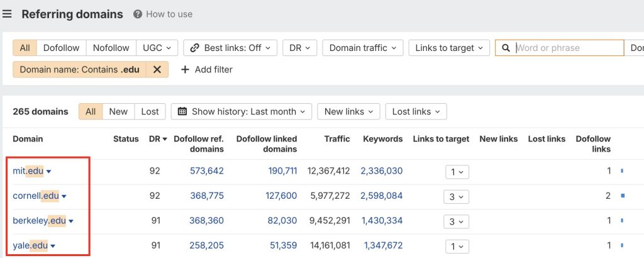Open the berkeley.edu domain link
Viewport: 644px width, 258px height.
click(40, 221)
